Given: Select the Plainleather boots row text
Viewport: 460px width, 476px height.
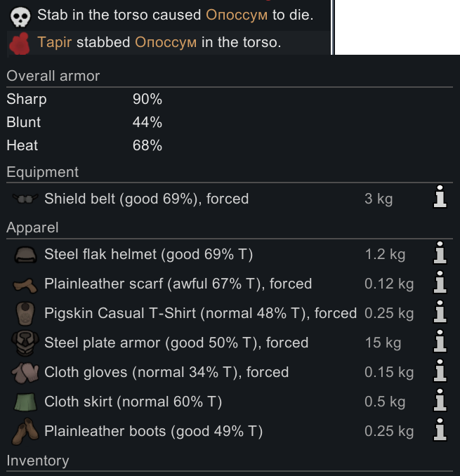Looking at the screenshot, I should [153, 431].
